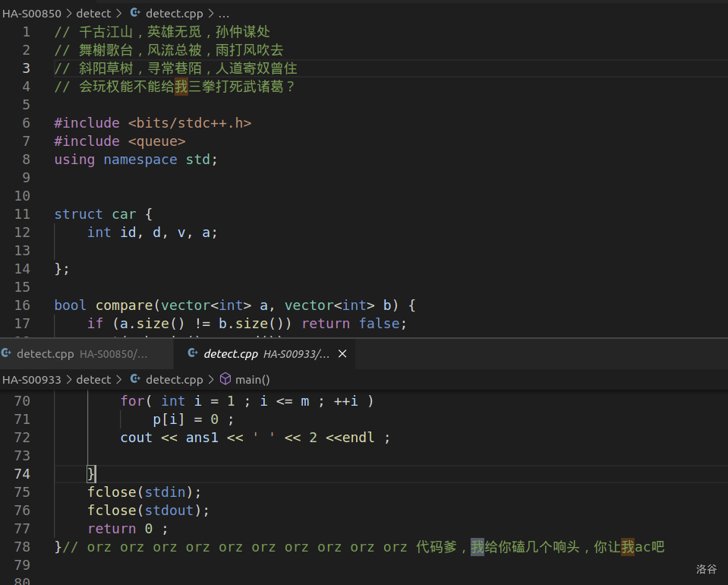This screenshot has width=728, height=585.
Task: Click the 'for( int i = 1 ; i <= m ; ++i )' line
Action: coord(247,400)
